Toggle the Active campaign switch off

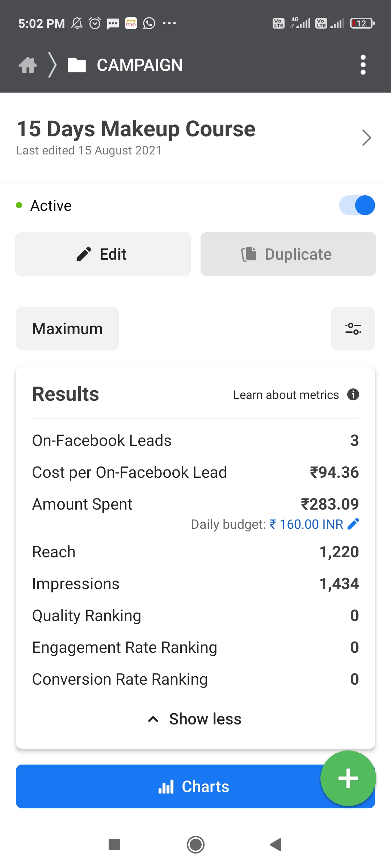(x=357, y=205)
